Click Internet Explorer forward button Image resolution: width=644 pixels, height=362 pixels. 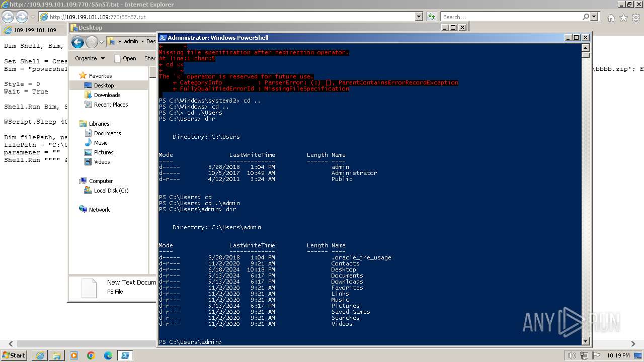tap(22, 17)
